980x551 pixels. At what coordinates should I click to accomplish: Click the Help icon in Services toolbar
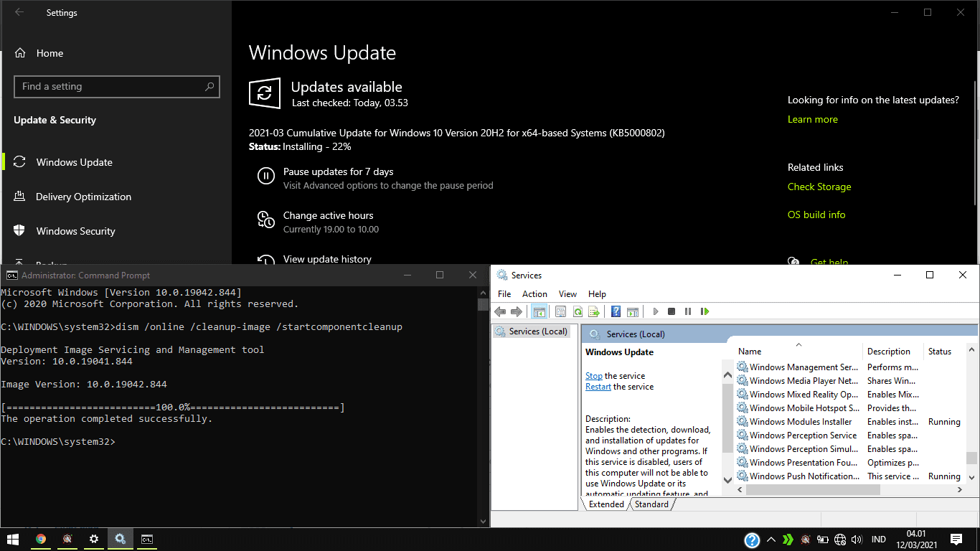(616, 311)
